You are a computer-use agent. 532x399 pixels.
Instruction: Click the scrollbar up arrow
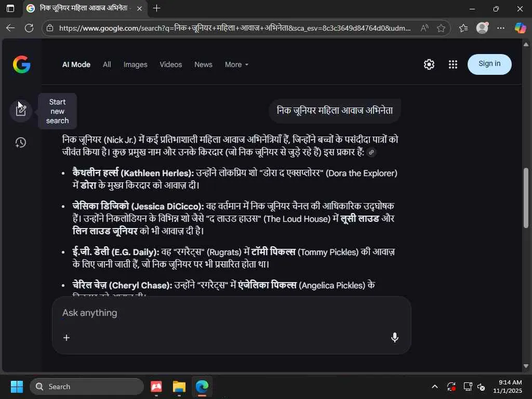[526, 45]
